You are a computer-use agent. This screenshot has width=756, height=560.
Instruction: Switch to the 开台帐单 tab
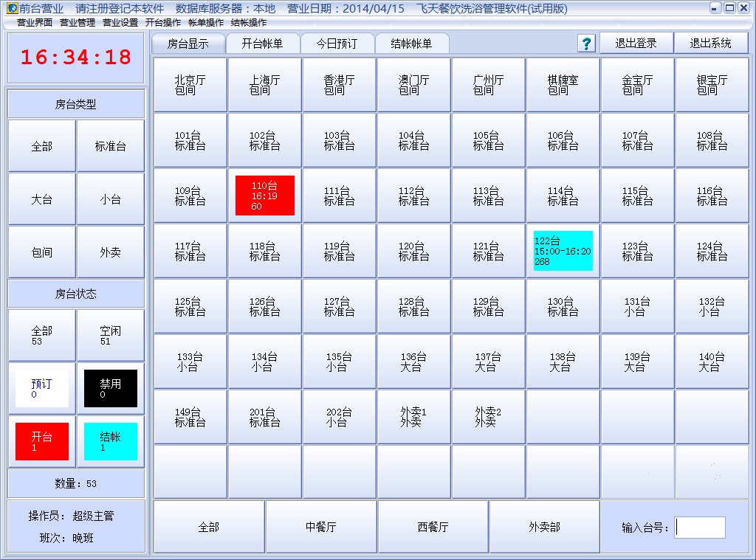click(262, 44)
